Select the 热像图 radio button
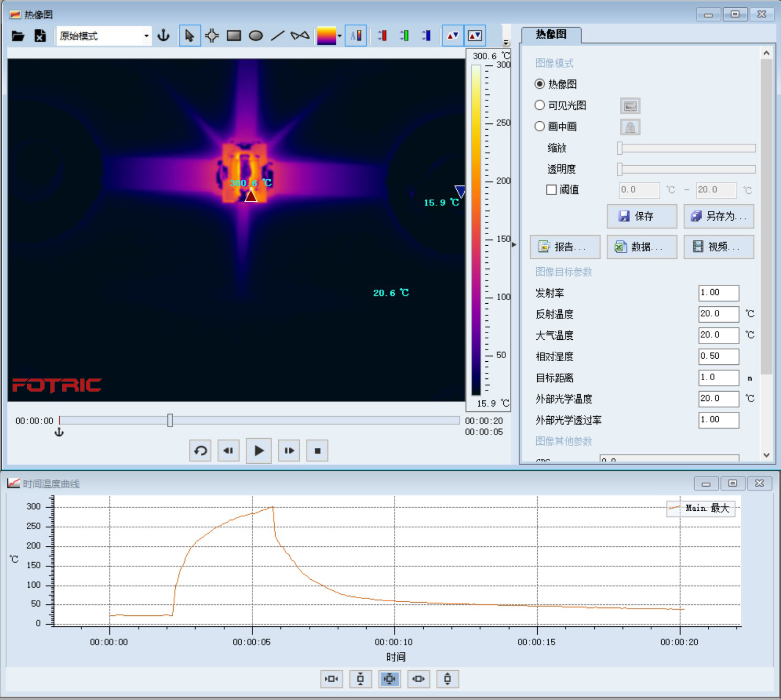 click(x=540, y=84)
